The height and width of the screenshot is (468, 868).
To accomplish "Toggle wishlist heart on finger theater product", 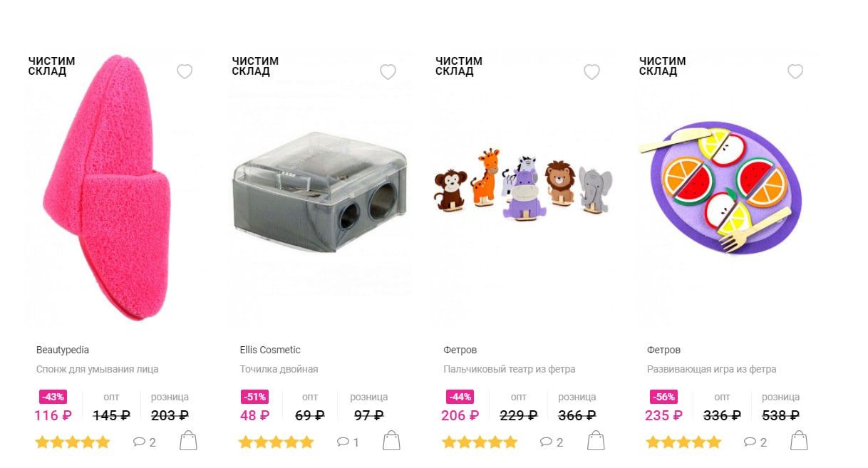I will 591,71.
